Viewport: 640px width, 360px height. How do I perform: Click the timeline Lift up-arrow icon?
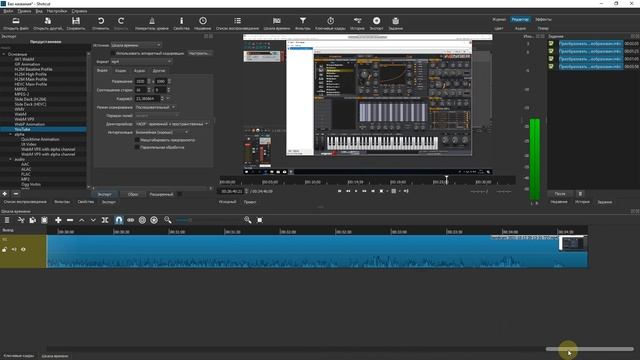pyautogui.click(x=82, y=220)
